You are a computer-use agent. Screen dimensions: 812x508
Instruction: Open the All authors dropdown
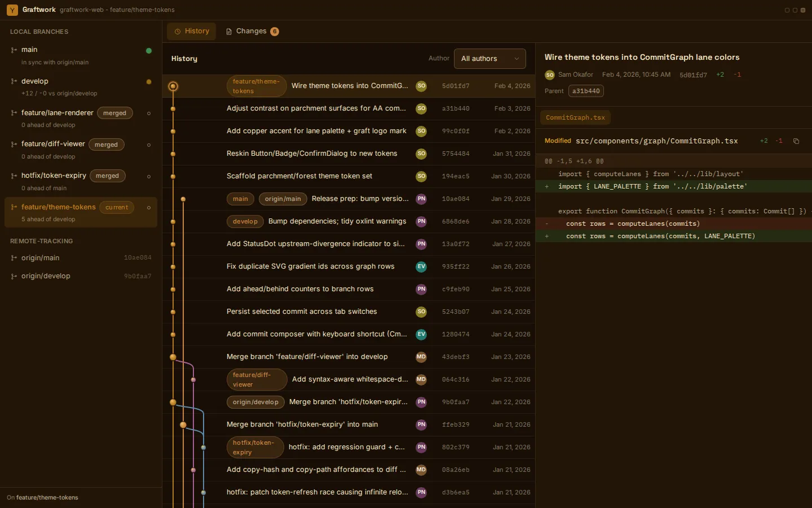tap(490, 59)
